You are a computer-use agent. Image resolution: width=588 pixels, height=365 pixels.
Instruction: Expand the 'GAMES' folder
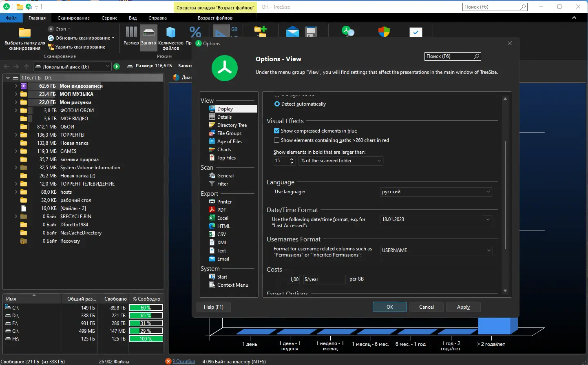point(16,151)
